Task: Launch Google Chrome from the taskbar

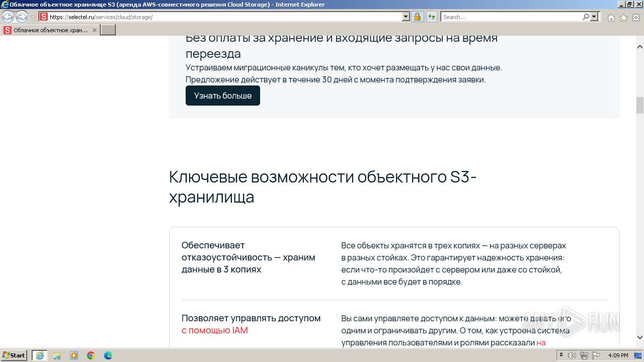Action: pyautogui.click(x=91, y=355)
